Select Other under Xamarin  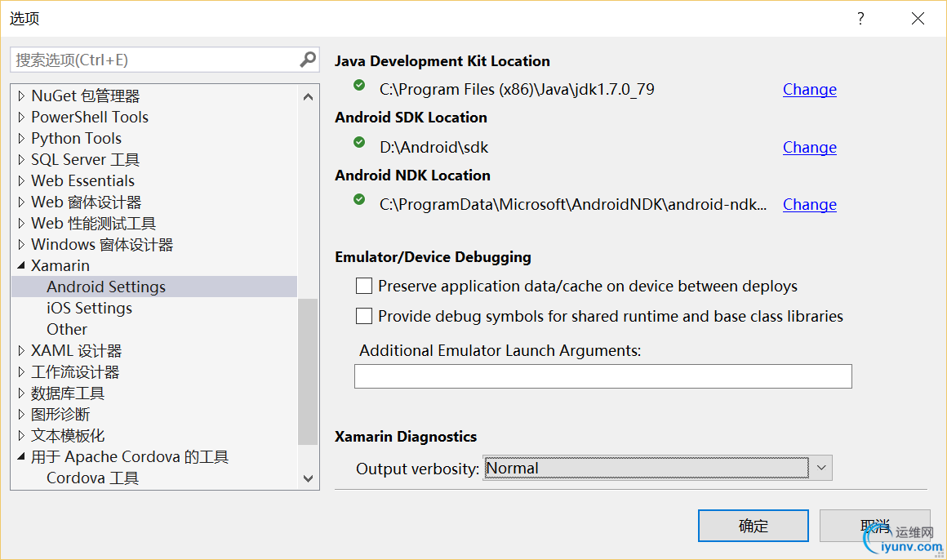coord(67,329)
